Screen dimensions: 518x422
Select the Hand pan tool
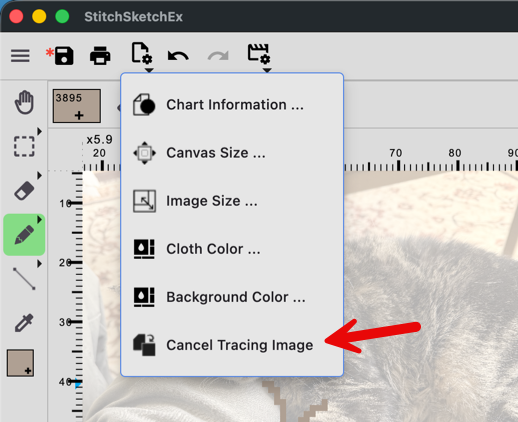(24, 102)
